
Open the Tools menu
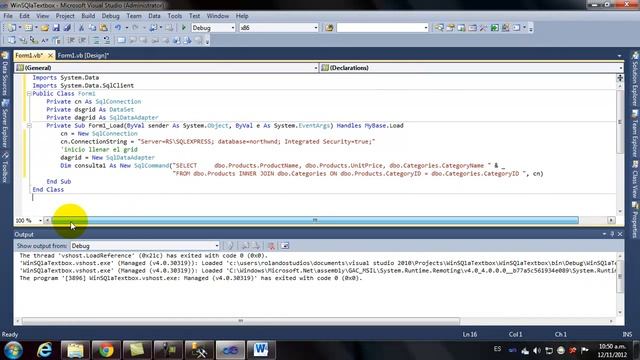[x=175, y=16]
